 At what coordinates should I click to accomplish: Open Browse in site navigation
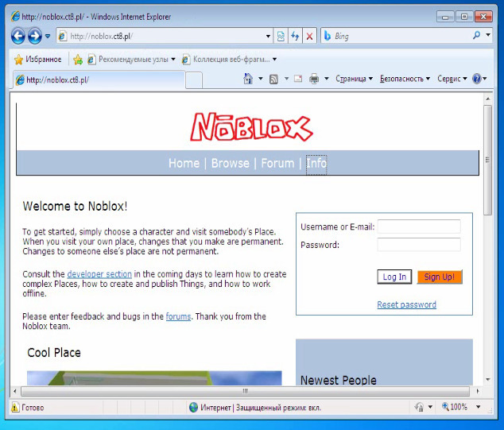tap(231, 163)
